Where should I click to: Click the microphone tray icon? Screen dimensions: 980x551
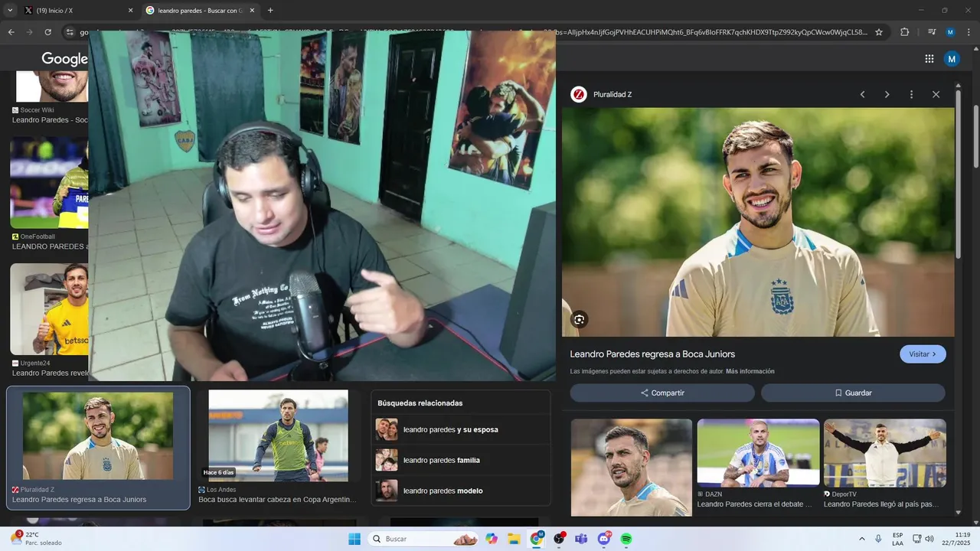(878, 539)
